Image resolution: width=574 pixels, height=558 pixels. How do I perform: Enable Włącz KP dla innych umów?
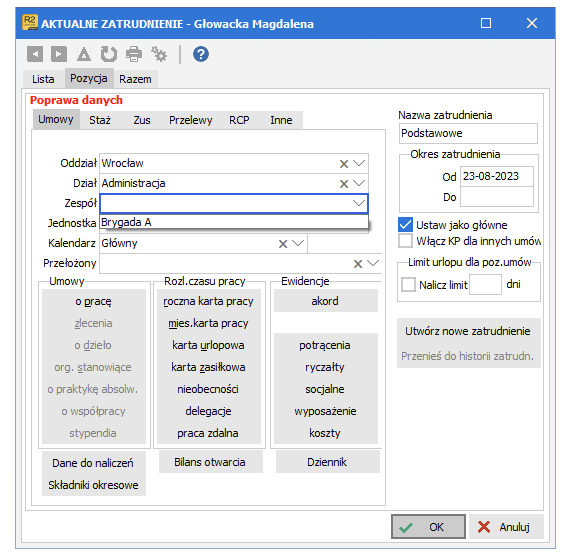pyautogui.click(x=405, y=241)
